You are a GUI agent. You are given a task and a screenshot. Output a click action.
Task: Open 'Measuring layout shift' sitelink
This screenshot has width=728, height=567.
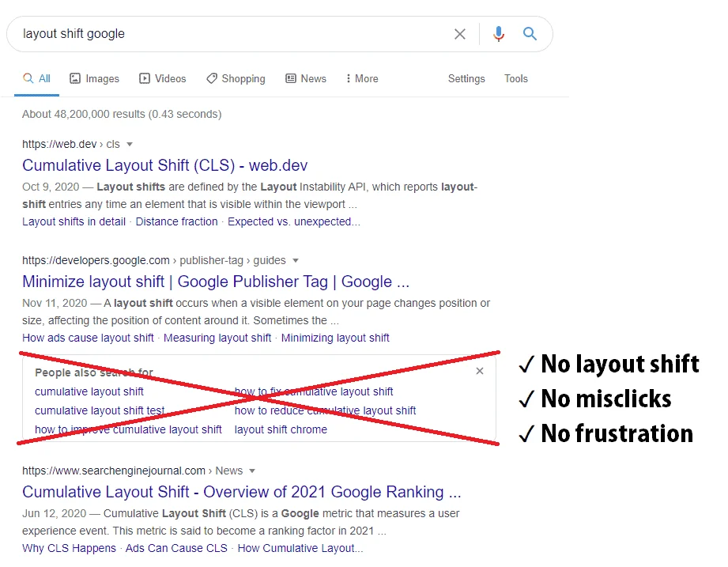[x=217, y=338]
